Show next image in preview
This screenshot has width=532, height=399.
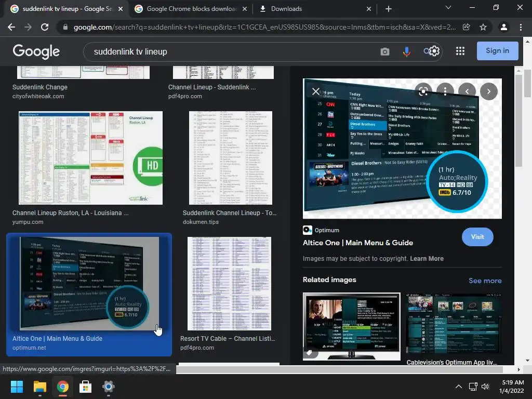tap(489, 91)
